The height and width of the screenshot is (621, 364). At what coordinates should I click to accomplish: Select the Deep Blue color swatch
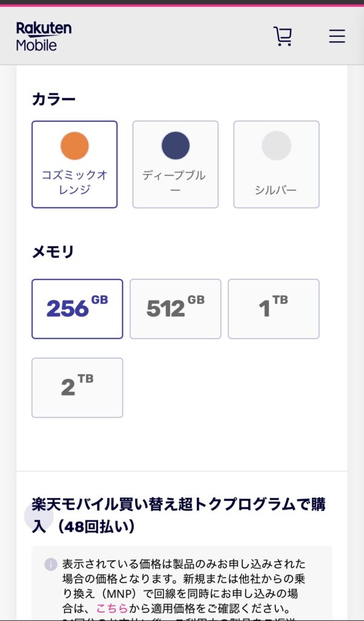point(176,146)
